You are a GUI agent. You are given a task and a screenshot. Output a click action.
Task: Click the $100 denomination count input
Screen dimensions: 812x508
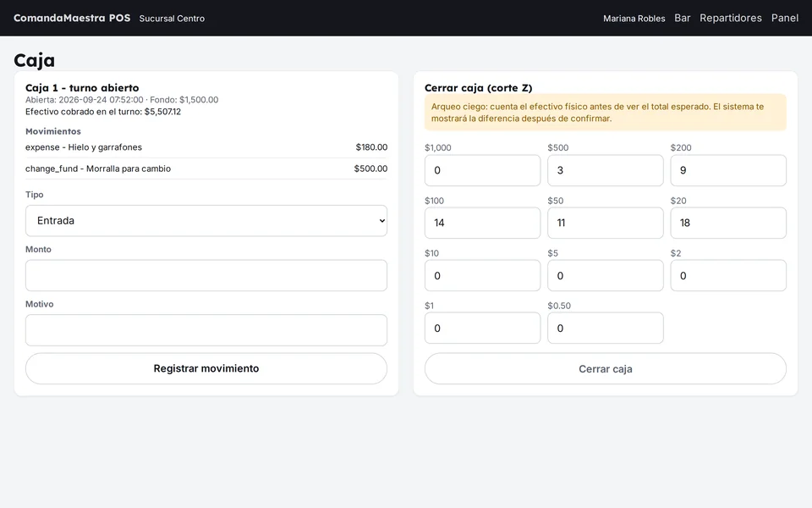(x=482, y=223)
